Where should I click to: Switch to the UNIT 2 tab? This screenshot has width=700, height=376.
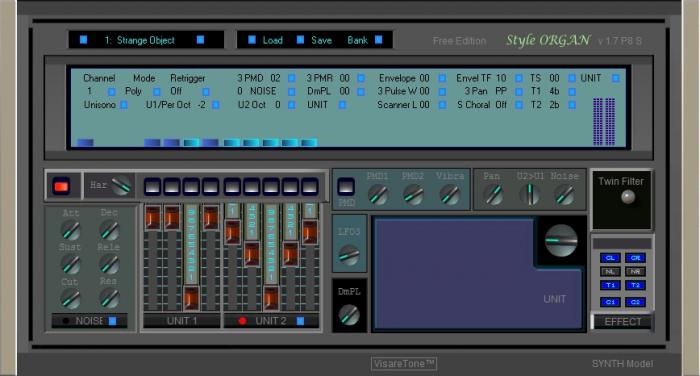pos(271,321)
